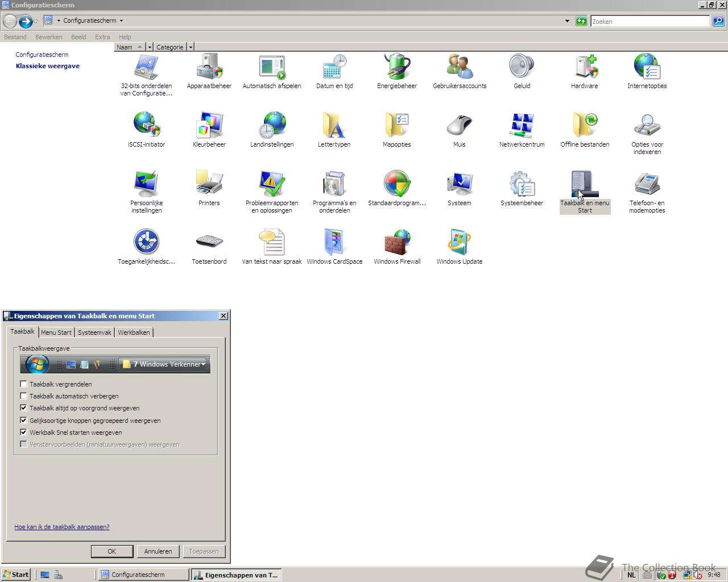This screenshot has width=728, height=582.
Task: Switch to Systeemvak tab
Action: (94, 332)
